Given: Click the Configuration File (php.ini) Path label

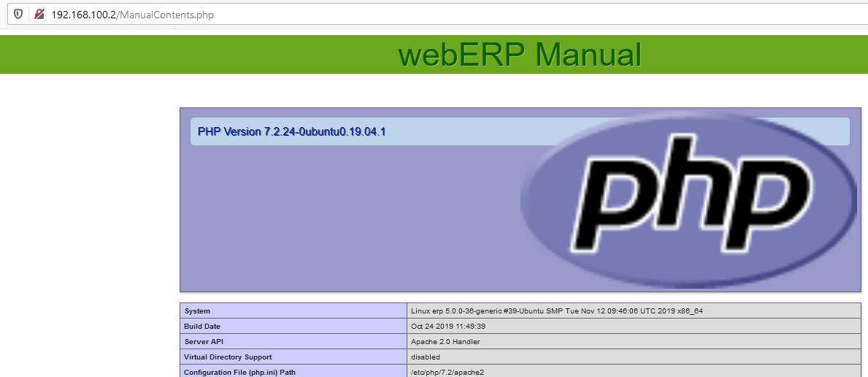Looking at the screenshot, I should tap(239, 372).
